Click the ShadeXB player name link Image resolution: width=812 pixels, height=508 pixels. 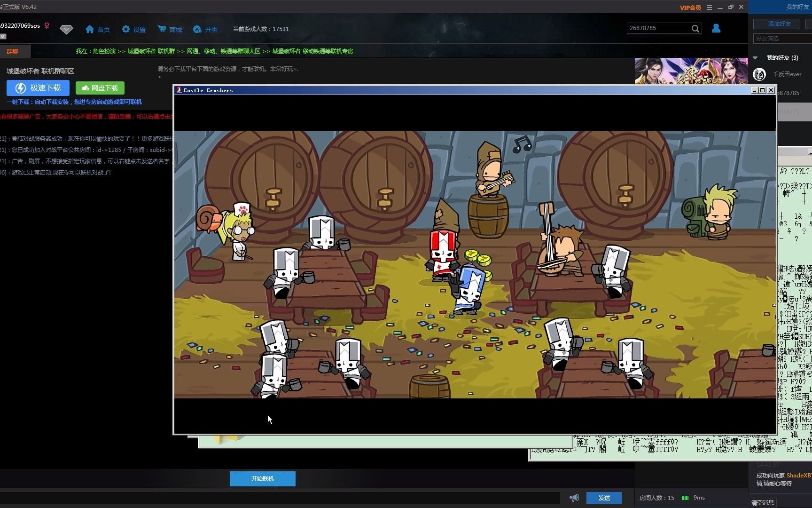point(799,476)
